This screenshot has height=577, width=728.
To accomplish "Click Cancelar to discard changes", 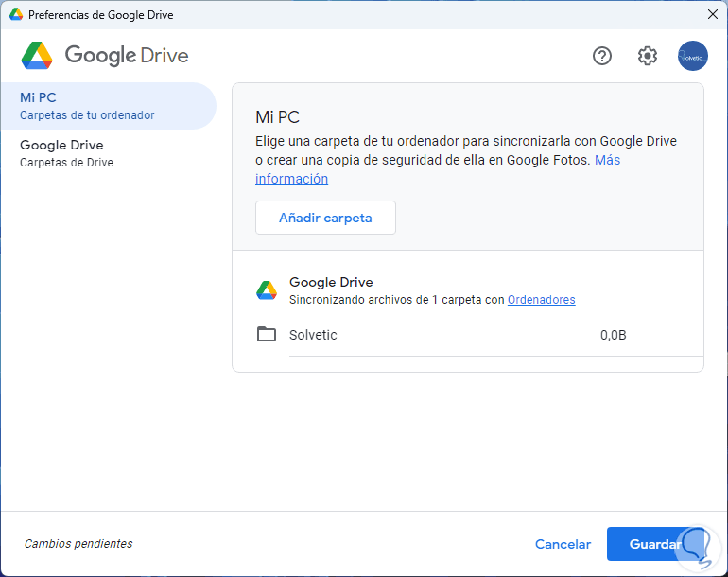I will pos(563,544).
